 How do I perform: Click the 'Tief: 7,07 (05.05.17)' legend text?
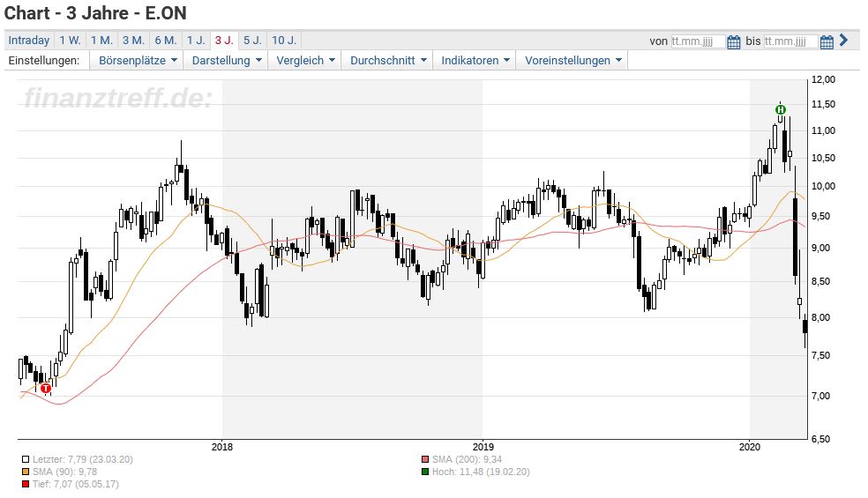point(75,484)
